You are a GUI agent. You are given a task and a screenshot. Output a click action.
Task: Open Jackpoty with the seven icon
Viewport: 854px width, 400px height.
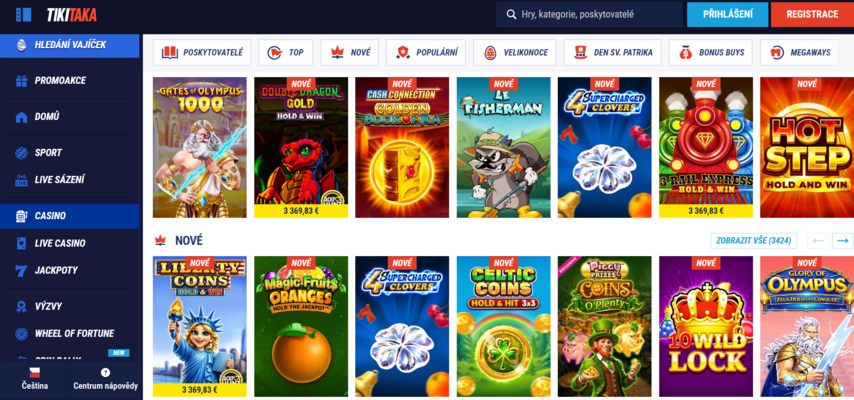21,270
